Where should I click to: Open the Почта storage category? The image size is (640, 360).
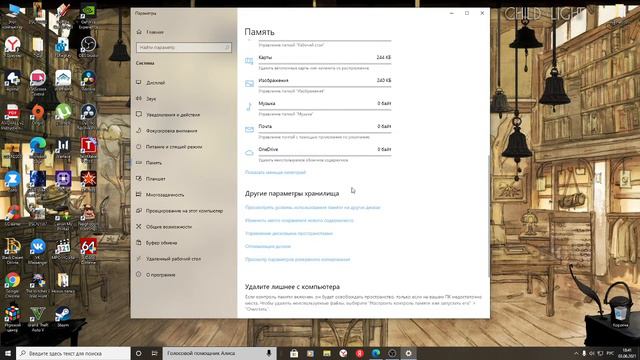(x=318, y=131)
